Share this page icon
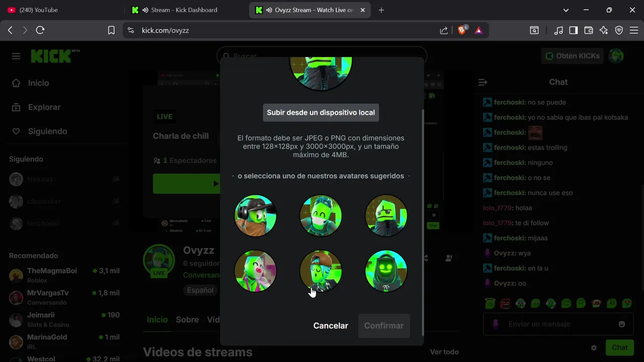 point(444,30)
